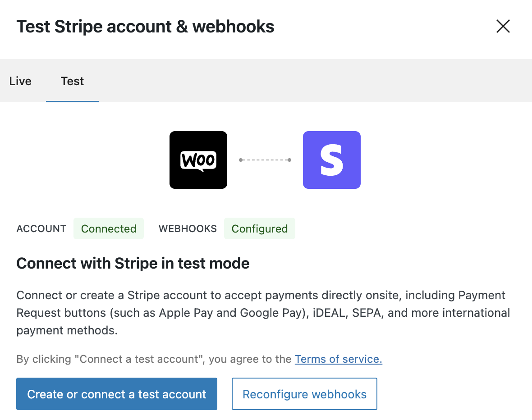This screenshot has width=532, height=420.
Task: Click the WEBHOOKS label
Action: coord(188,228)
